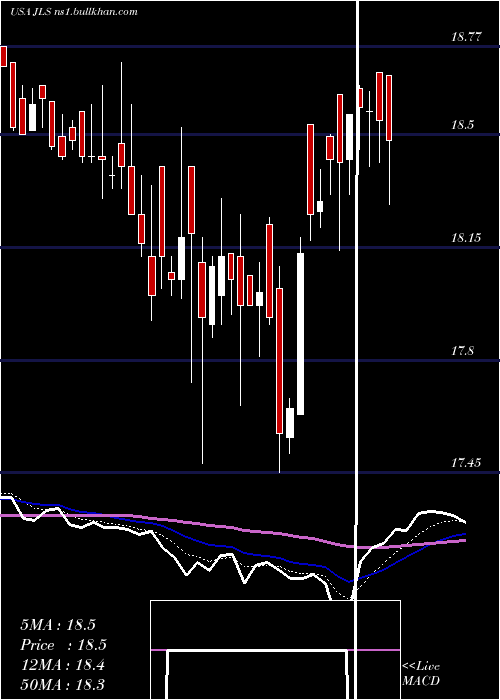This screenshot has height=700, width=500.
Task: Click the '12MA : 18.4' readout
Action: pos(62,665)
